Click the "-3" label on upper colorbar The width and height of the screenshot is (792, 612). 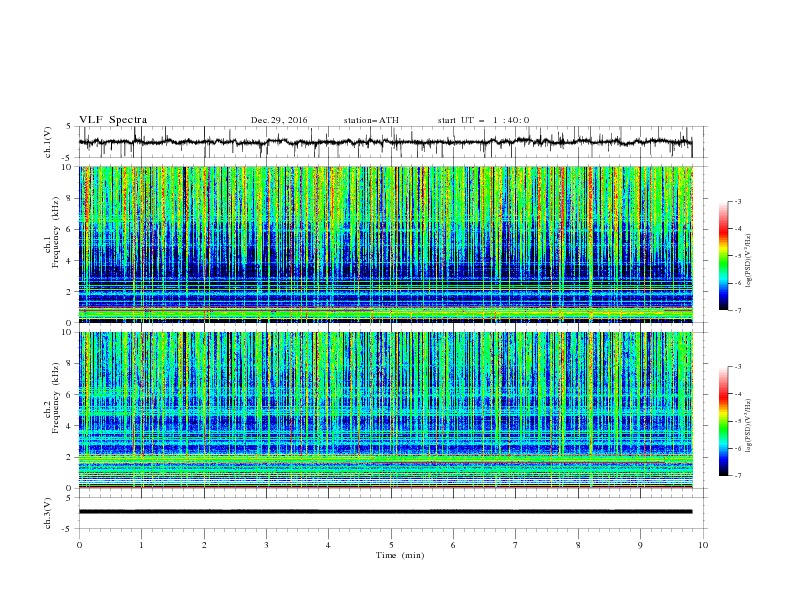pyautogui.click(x=737, y=201)
